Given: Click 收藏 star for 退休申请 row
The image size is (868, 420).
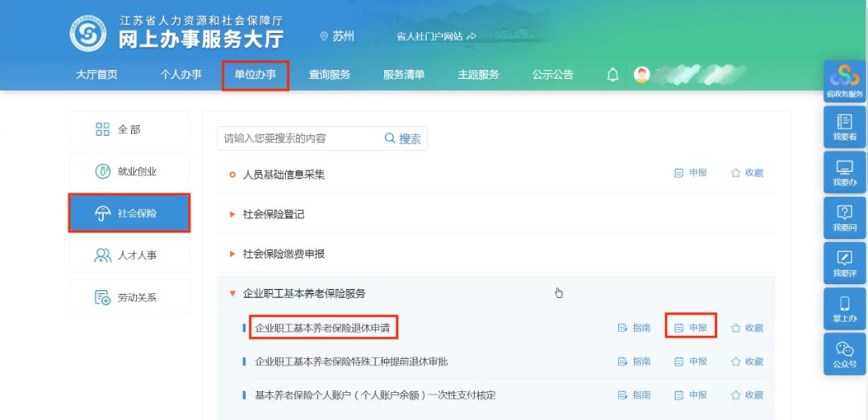Looking at the screenshot, I should (x=747, y=328).
